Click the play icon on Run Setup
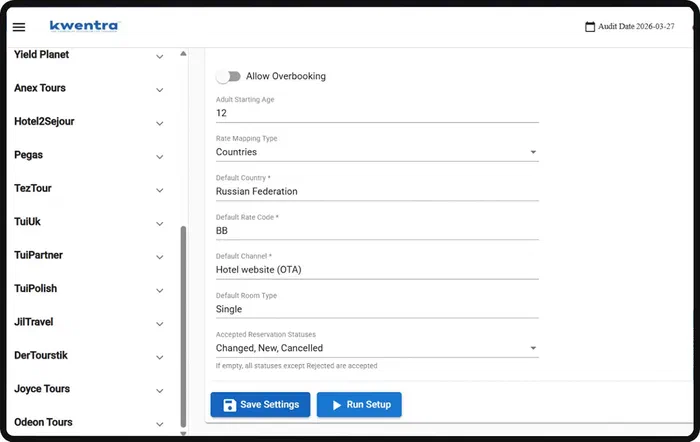The height and width of the screenshot is (442, 700). pos(337,405)
